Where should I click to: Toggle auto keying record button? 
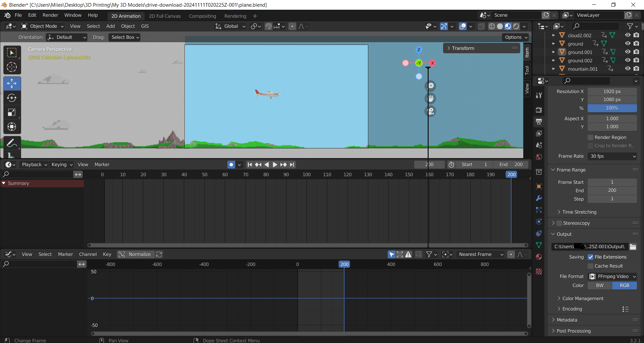click(231, 164)
